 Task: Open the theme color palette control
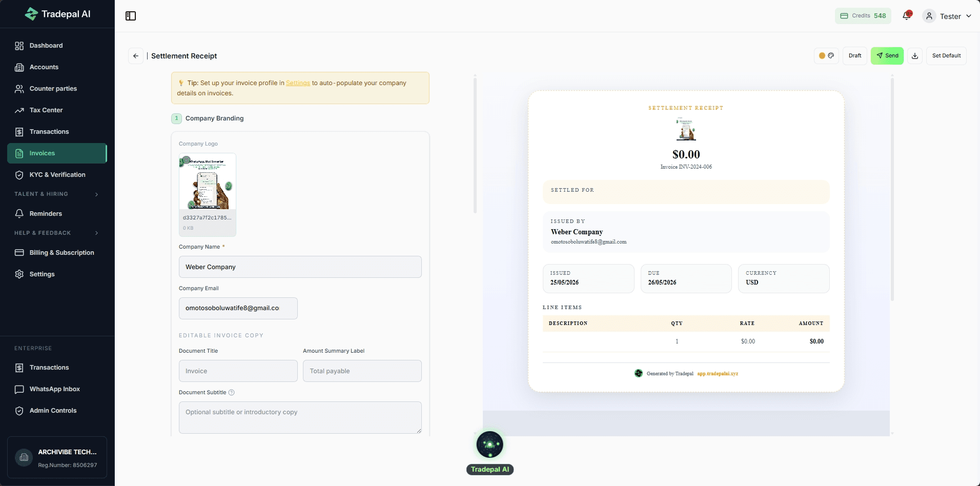[826, 56]
